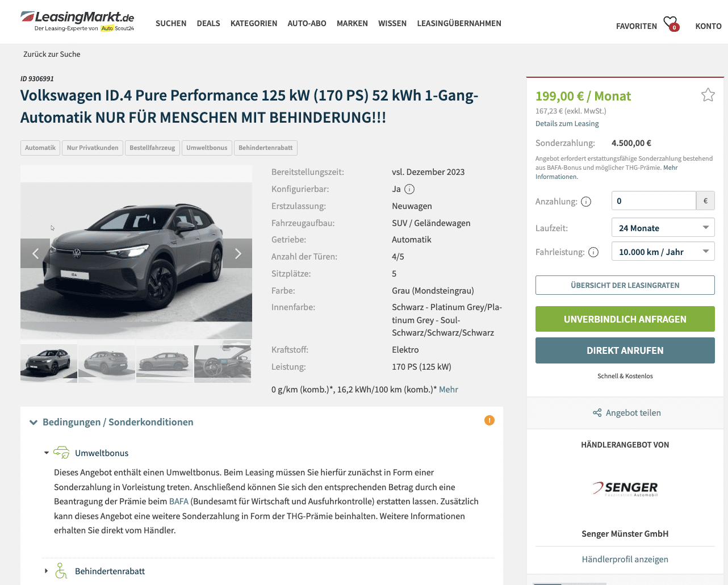Open the LEASINGÜBERNAHMEN menu item
The width and height of the screenshot is (728, 585).
(x=459, y=23)
